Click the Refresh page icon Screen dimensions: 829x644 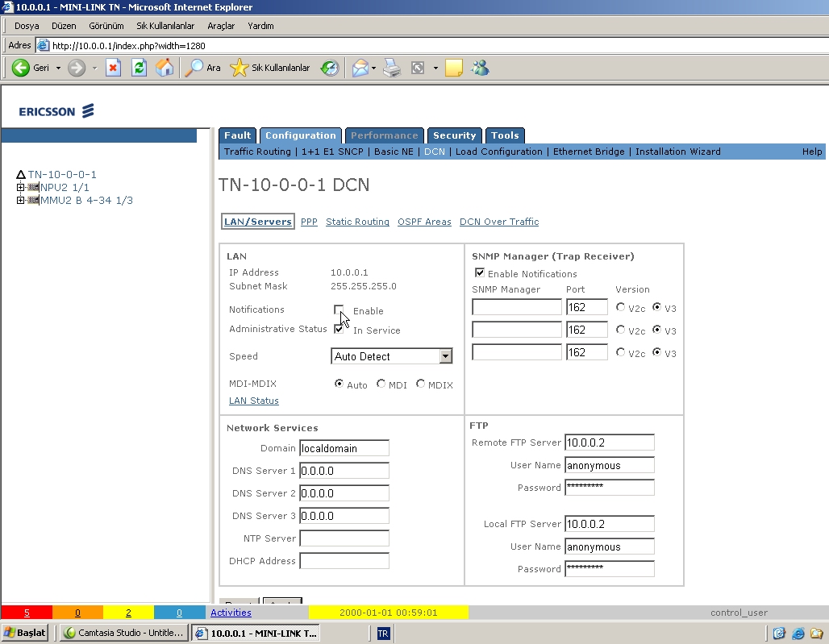(139, 68)
